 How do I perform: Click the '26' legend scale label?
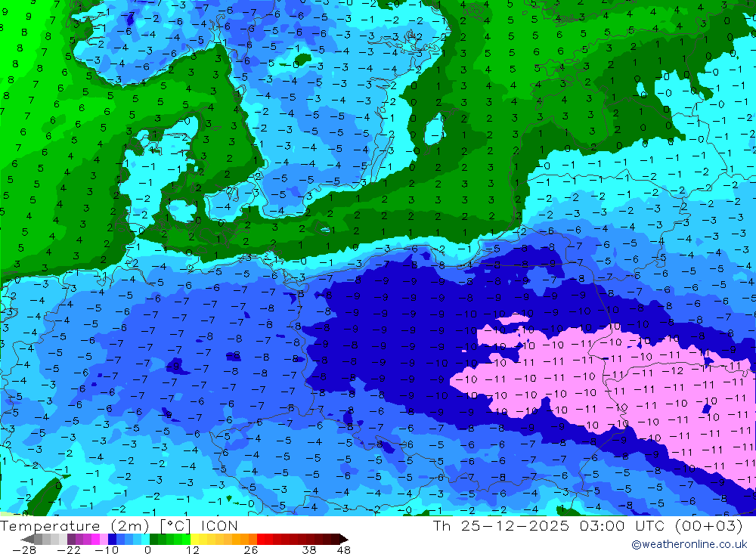(251, 550)
